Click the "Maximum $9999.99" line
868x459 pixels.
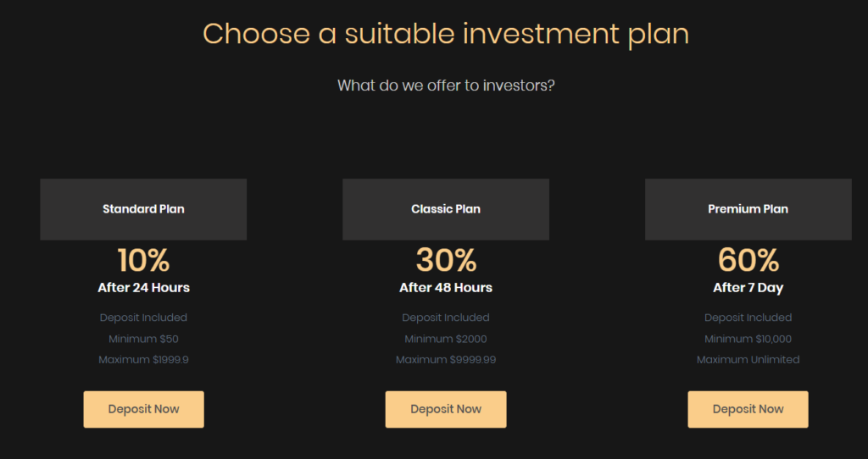coord(446,360)
